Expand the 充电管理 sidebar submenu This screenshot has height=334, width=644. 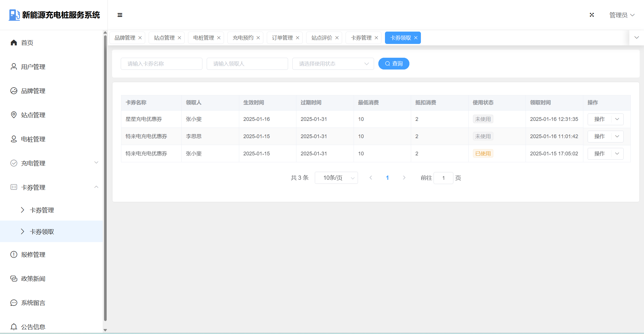pyautogui.click(x=96, y=163)
